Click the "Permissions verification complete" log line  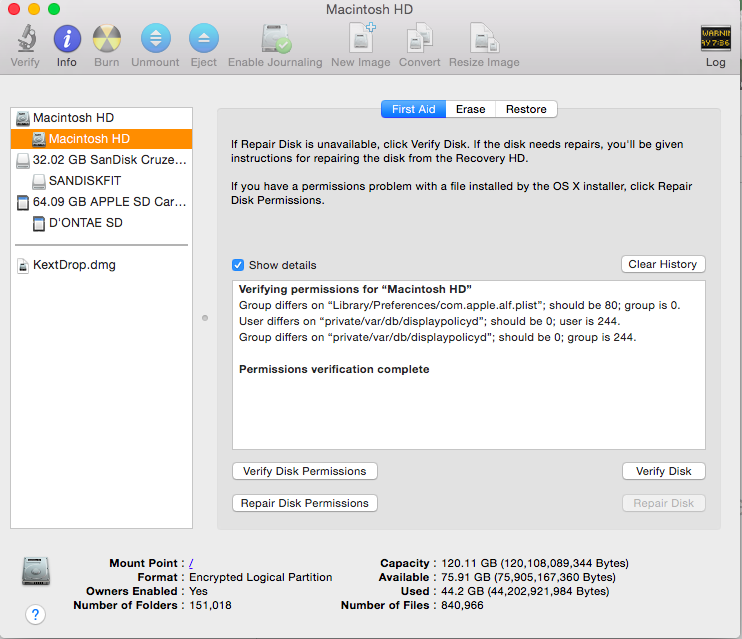pos(334,369)
